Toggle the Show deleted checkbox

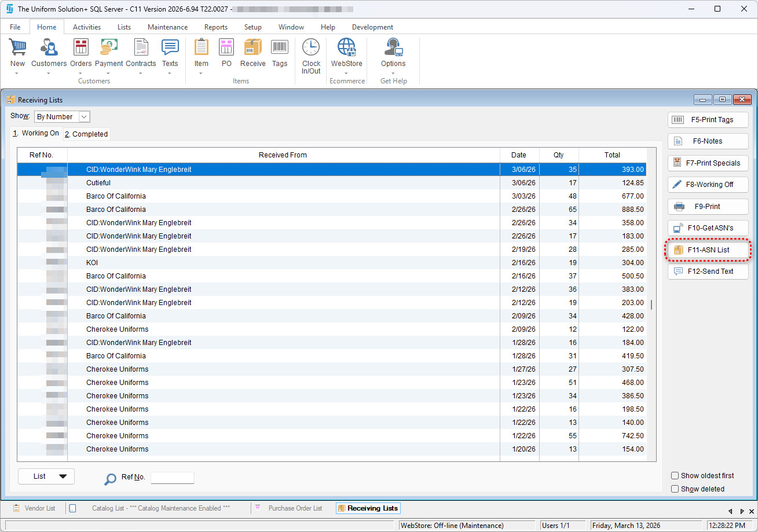[x=675, y=489]
